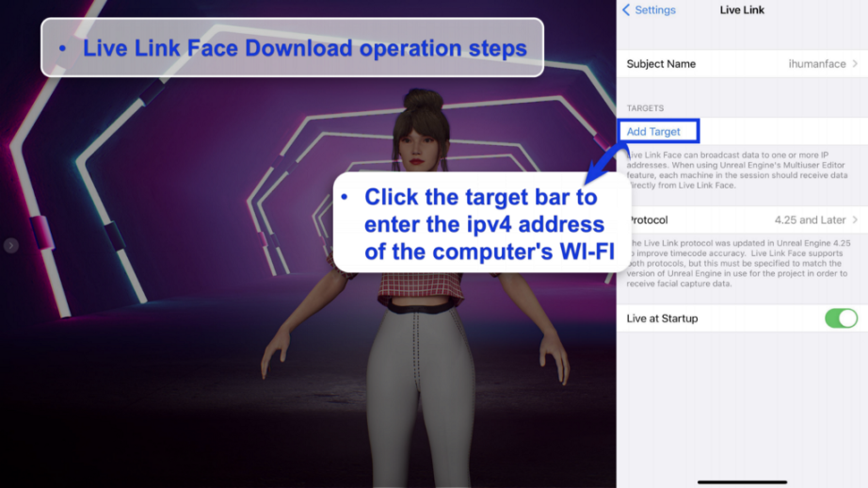Toggle the Live at Startup switch
Image resolution: width=868 pixels, height=488 pixels.
point(841,318)
